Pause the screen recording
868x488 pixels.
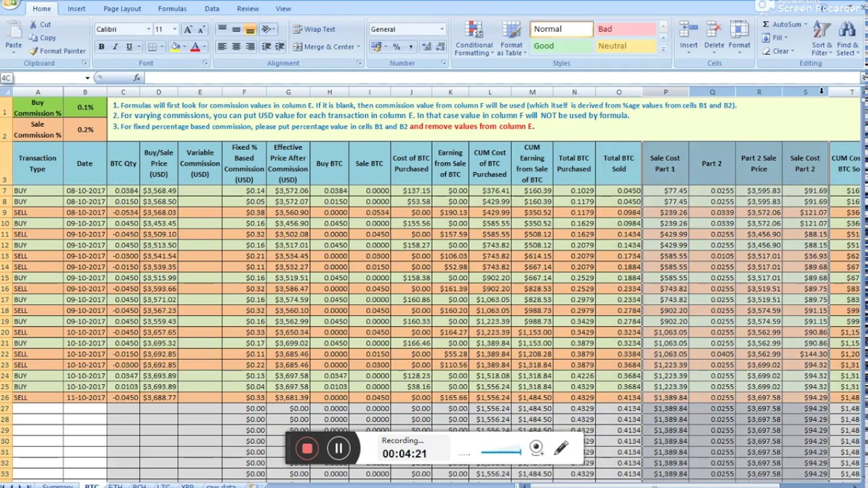pyautogui.click(x=338, y=448)
